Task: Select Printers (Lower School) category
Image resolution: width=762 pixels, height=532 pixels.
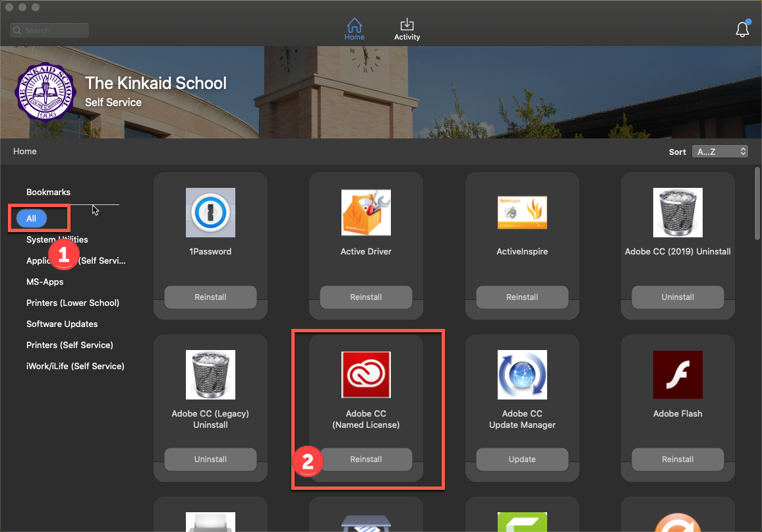Action: point(73,303)
